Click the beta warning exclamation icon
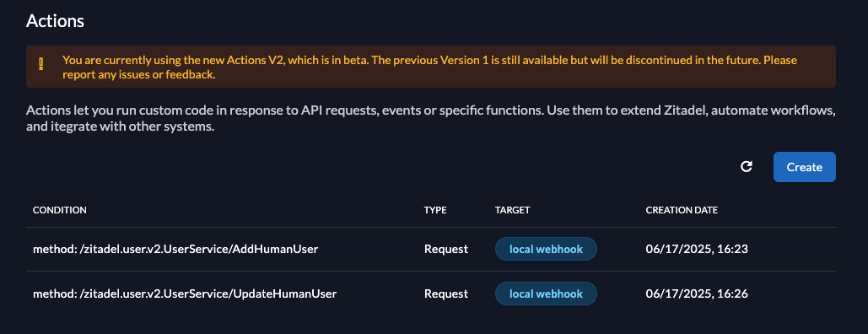The width and height of the screenshot is (868, 334). click(x=41, y=64)
